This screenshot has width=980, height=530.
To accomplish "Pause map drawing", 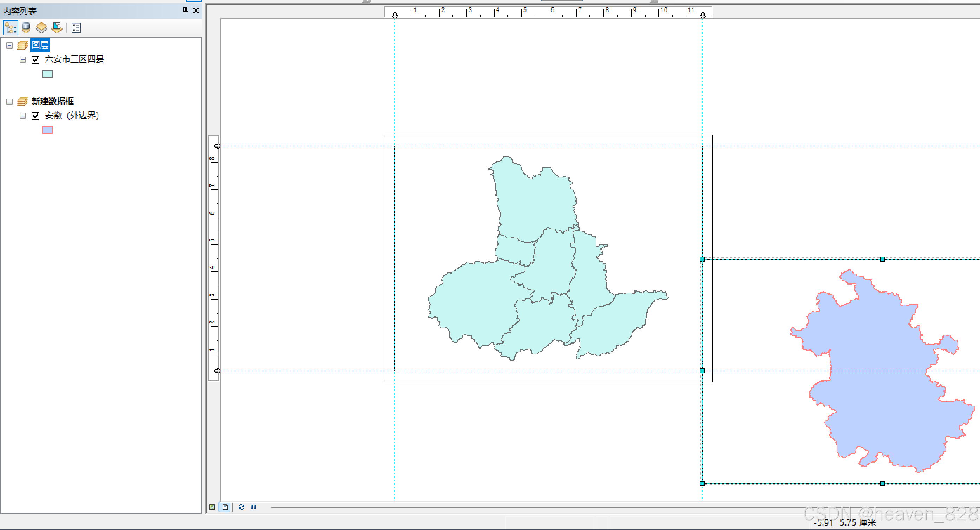I will [x=253, y=507].
